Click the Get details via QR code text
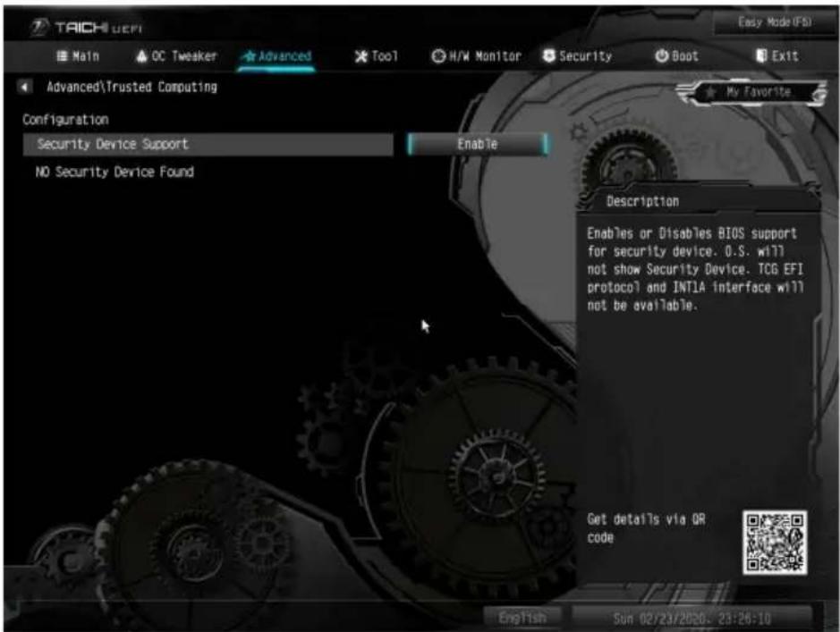Viewport: 840px width, 632px height. (646, 528)
